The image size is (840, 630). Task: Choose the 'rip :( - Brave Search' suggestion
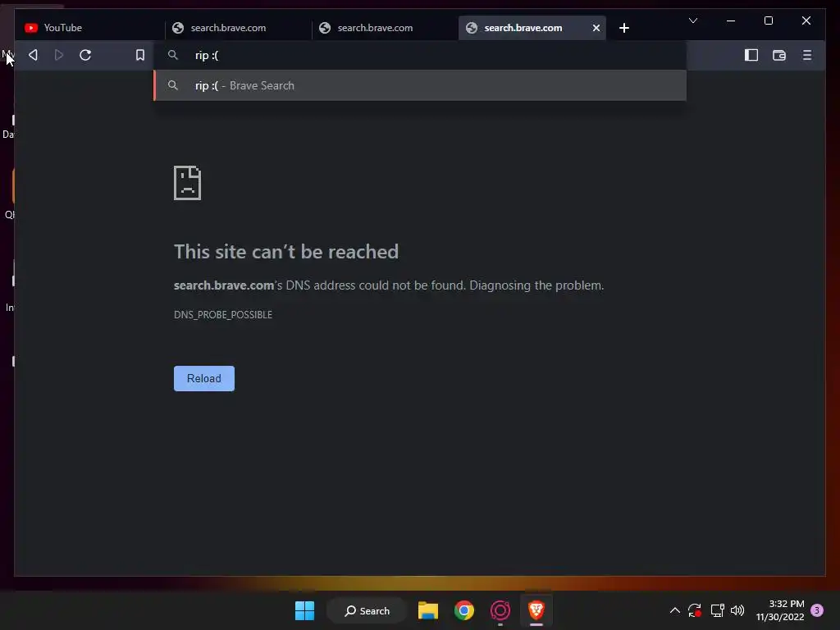pos(419,85)
